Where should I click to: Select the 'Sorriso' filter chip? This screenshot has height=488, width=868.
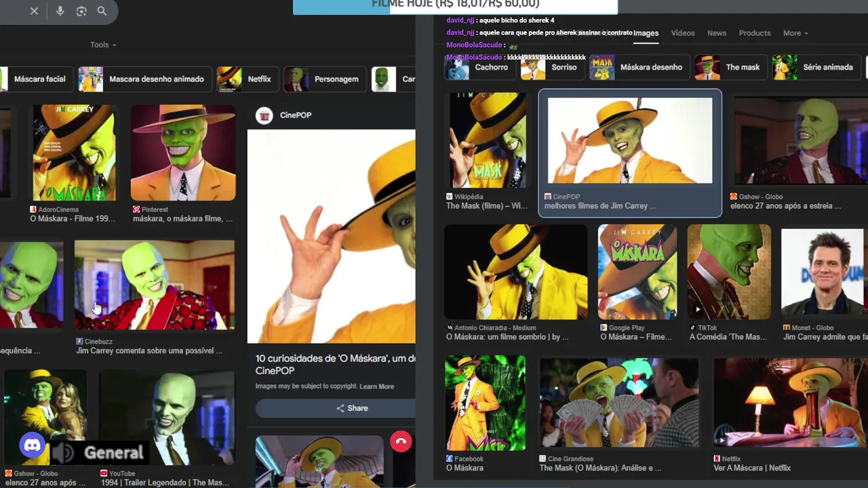pyautogui.click(x=552, y=67)
